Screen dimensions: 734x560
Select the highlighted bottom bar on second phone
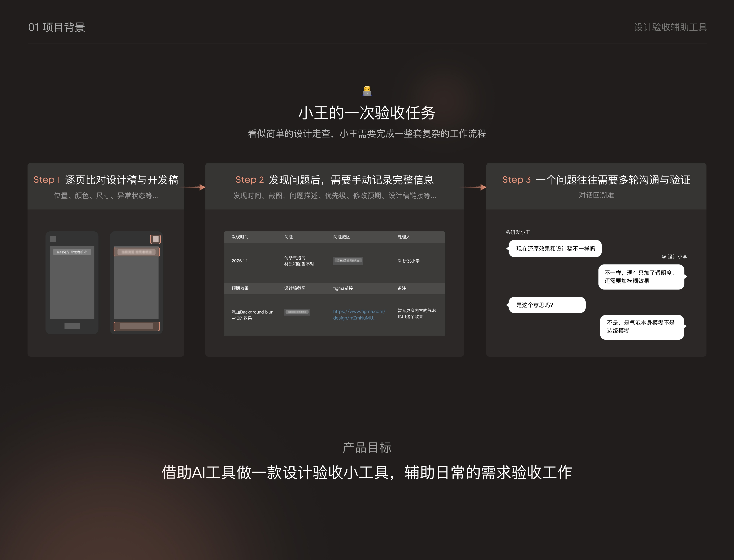(x=136, y=326)
